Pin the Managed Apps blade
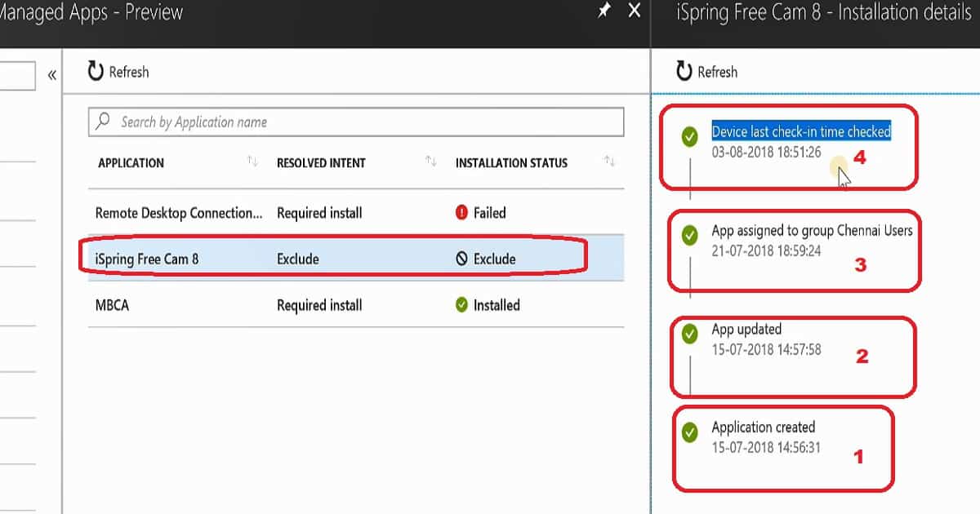 (x=604, y=11)
